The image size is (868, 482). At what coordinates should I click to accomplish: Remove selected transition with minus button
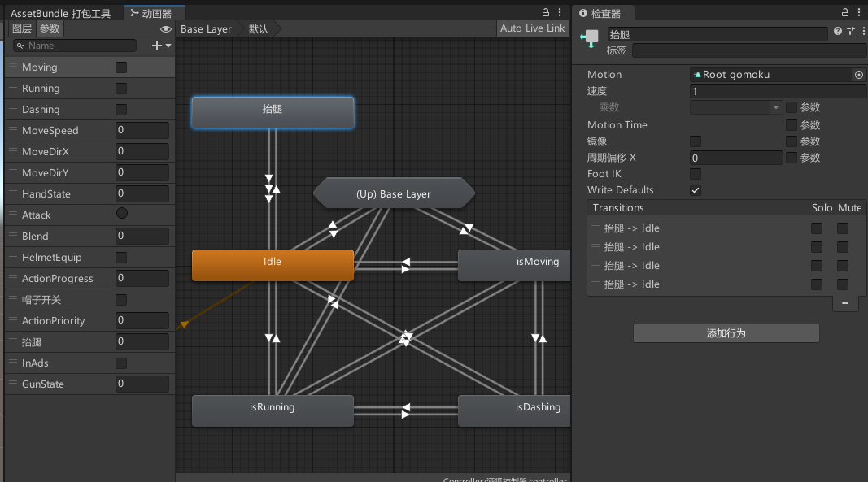click(845, 303)
